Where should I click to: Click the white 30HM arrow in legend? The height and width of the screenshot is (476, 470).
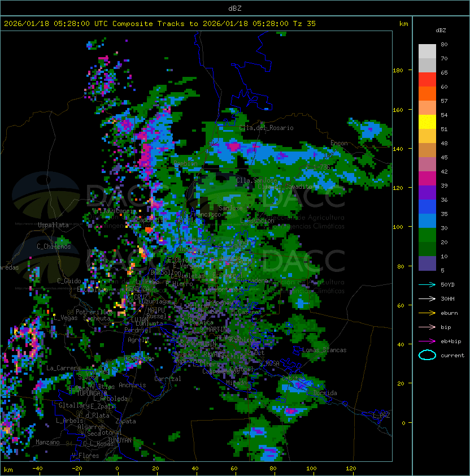click(x=427, y=298)
